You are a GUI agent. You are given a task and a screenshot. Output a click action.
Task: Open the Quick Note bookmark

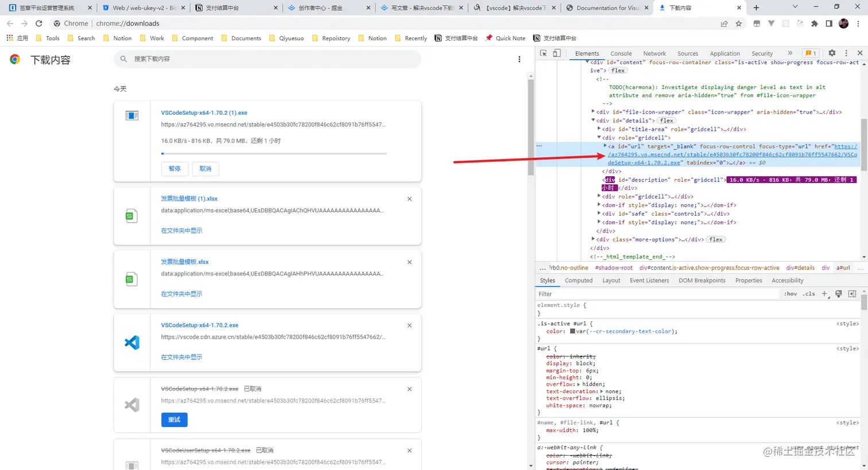click(505, 38)
